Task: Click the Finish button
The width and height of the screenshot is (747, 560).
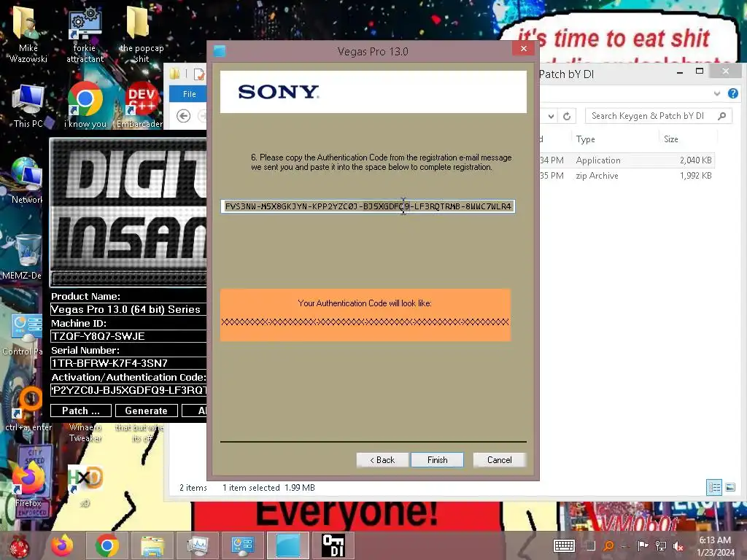Action: [438, 460]
